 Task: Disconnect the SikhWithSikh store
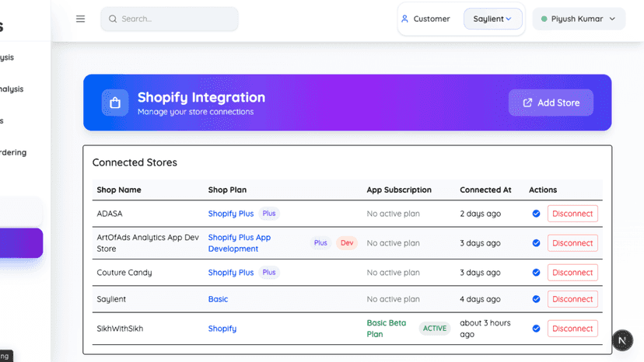[572, 329]
